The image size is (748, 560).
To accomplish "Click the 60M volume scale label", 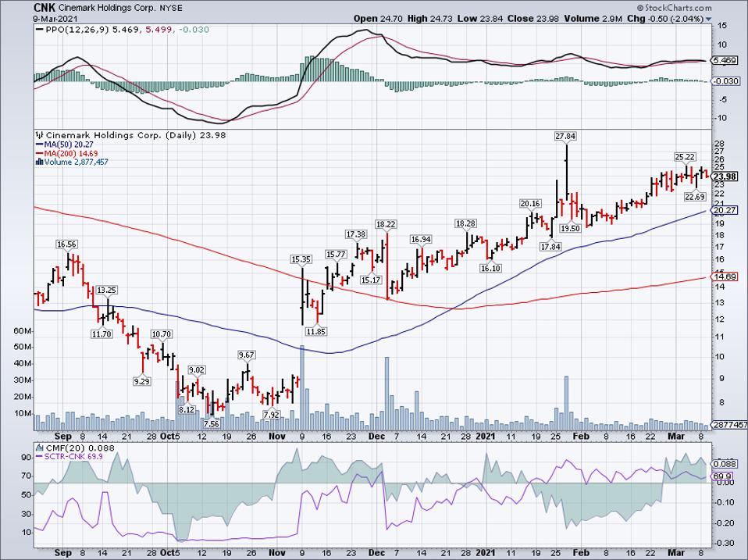I will (23, 330).
